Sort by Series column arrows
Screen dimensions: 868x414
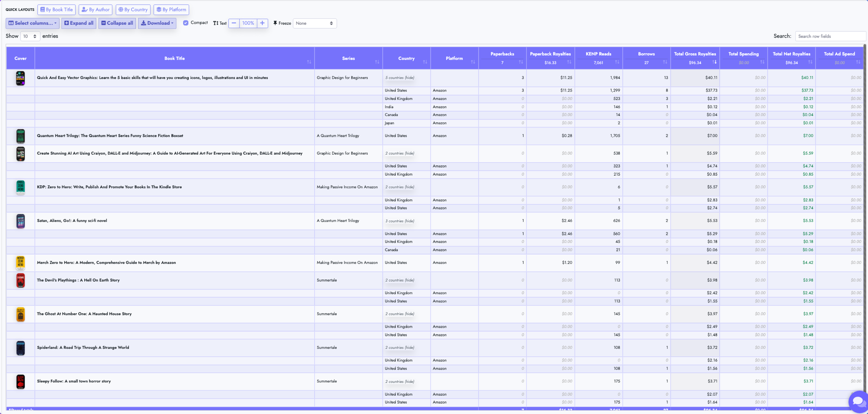[377, 62]
